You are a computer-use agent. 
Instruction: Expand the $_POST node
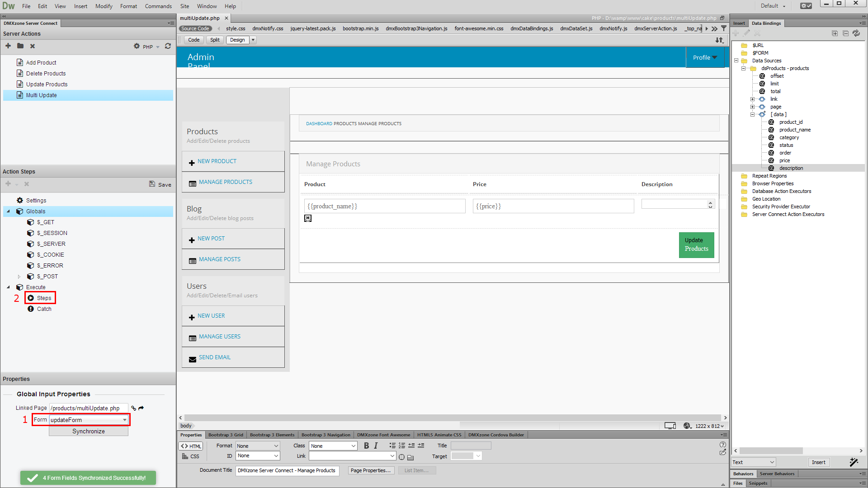[x=19, y=277]
